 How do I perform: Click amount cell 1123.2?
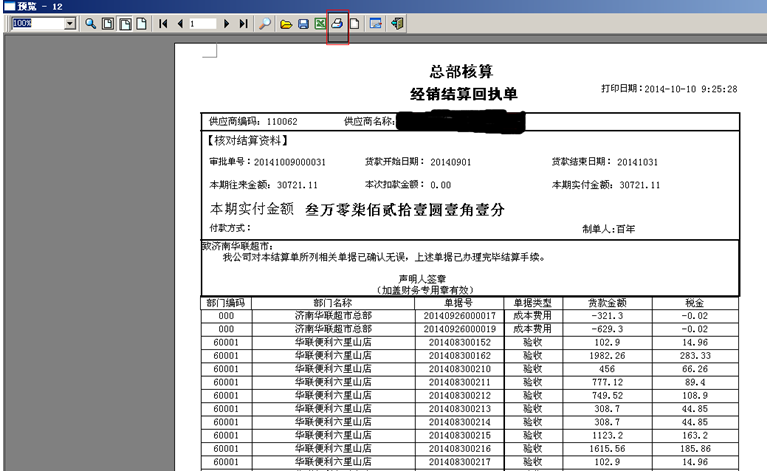(x=607, y=435)
